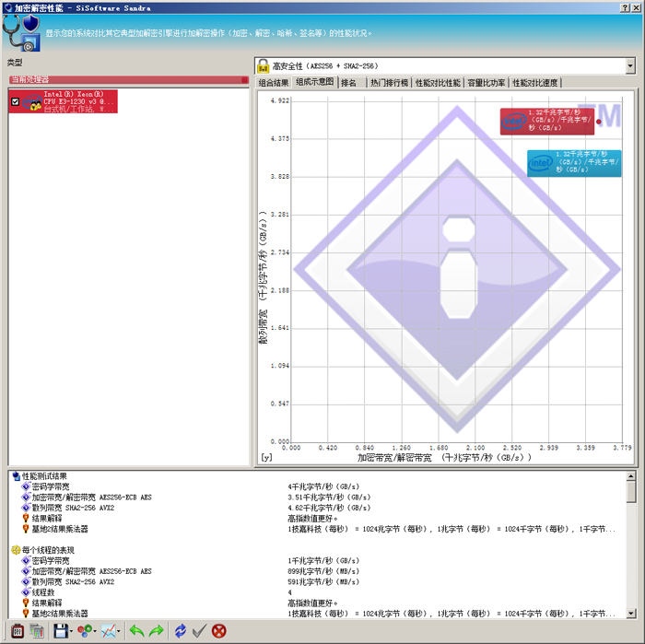Switch to the 热门排行榜 tab
The image size is (645, 644).
[389, 83]
